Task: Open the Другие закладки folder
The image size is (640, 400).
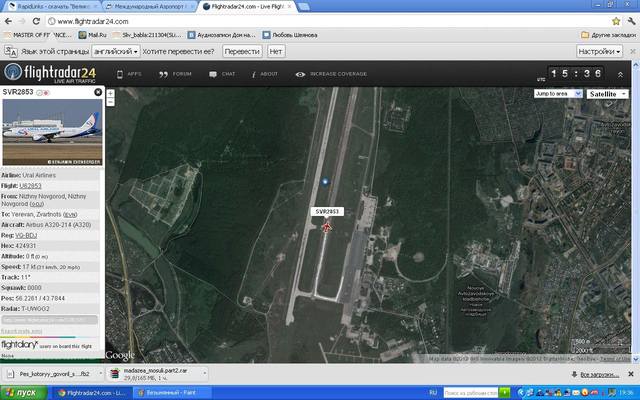Action: tap(608, 35)
